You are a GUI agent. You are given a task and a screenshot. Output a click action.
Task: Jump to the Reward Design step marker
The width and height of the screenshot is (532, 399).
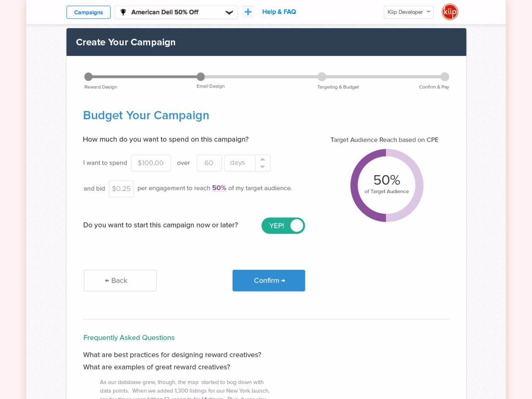click(88, 77)
